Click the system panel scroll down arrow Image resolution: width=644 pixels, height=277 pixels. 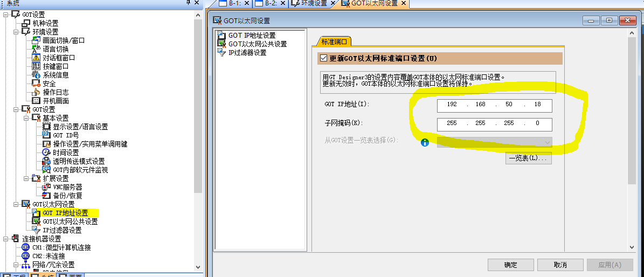(x=198, y=267)
